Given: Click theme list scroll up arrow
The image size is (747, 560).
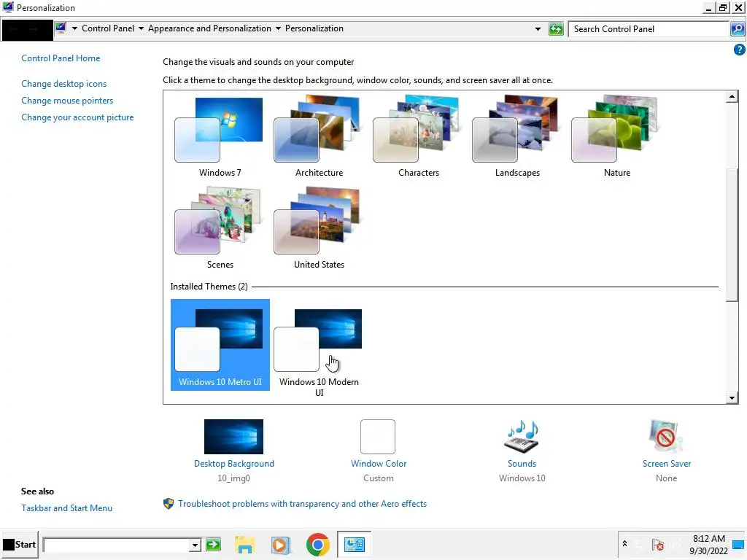Looking at the screenshot, I should (732, 97).
